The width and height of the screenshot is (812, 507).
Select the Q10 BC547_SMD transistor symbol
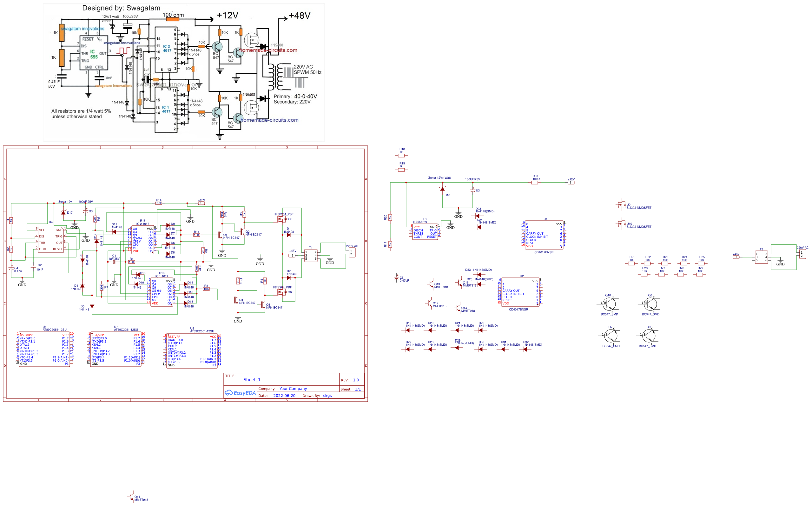(x=610, y=305)
